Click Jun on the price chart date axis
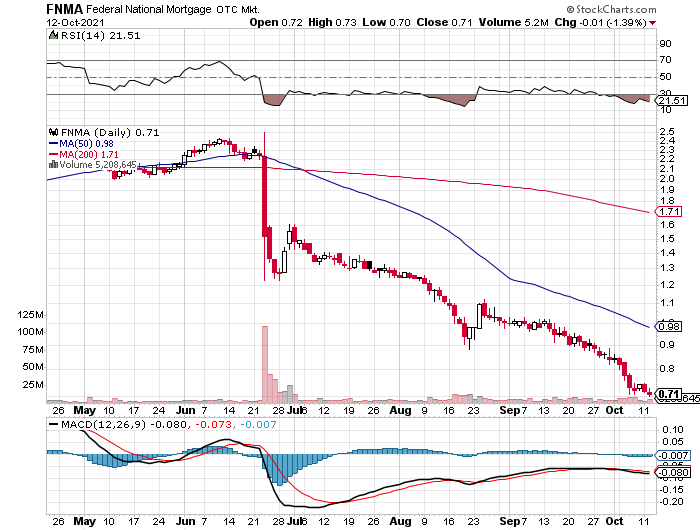This screenshot has width=700, height=530. pos(185,410)
